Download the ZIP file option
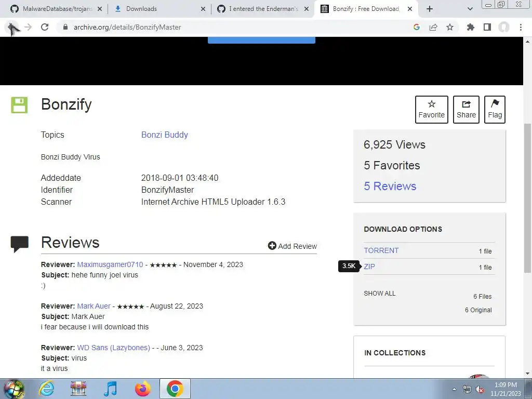This screenshot has height=399, width=532. click(369, 267)
